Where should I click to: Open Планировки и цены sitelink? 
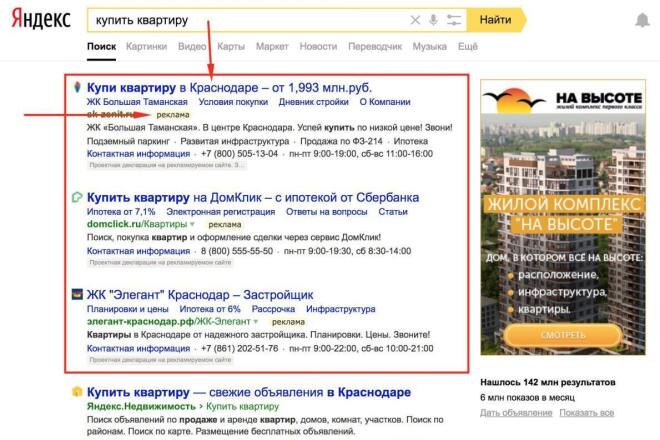click(x=128, y=309)
